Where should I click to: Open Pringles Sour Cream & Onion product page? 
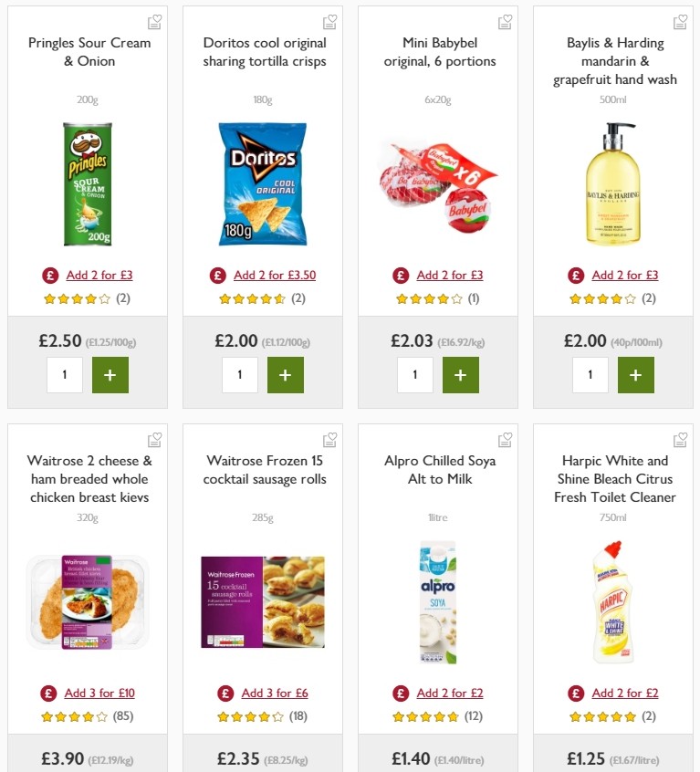point(88,52)
